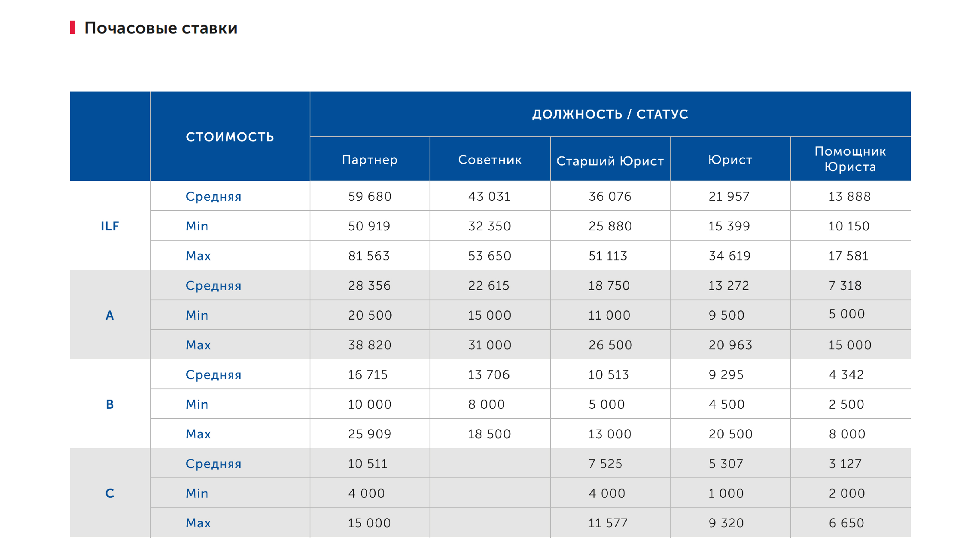The width and height of the screenshot is (980, 538).
Task: Click the group B row label
Action: 110,404
